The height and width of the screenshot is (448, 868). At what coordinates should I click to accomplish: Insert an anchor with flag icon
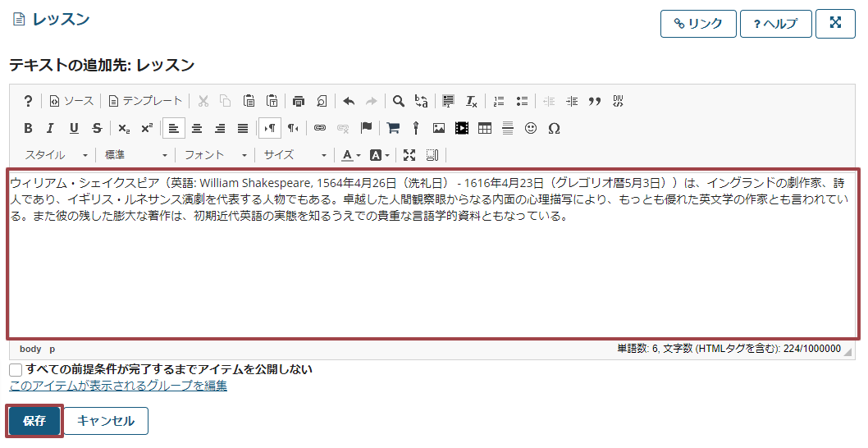[366, 129]
